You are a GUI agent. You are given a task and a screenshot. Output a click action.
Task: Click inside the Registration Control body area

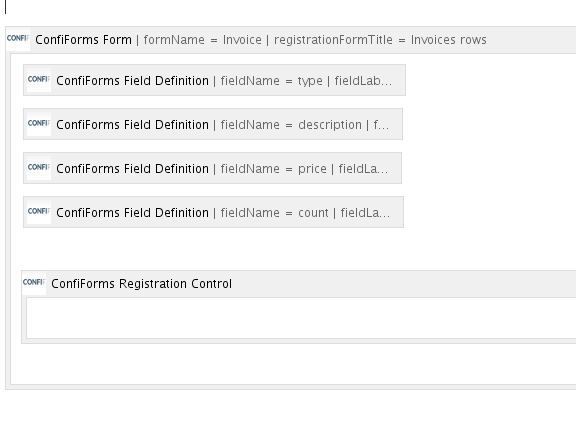(x=301, y=318)
